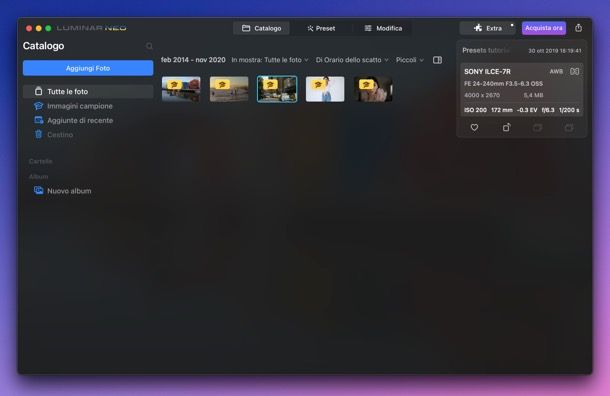Click the Acquista ora button
This screenshot has width=610, height=396.
point(543,28)
